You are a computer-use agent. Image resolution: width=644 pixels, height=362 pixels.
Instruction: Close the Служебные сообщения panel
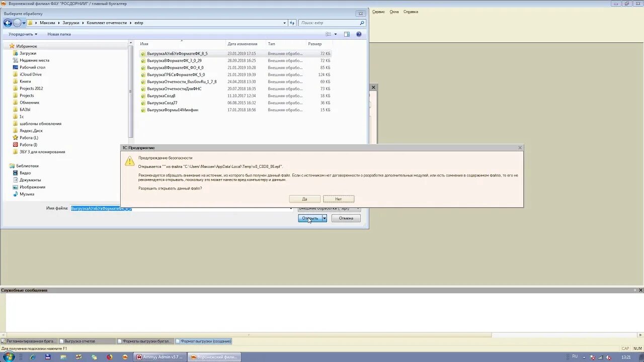(x=640, y=290)
